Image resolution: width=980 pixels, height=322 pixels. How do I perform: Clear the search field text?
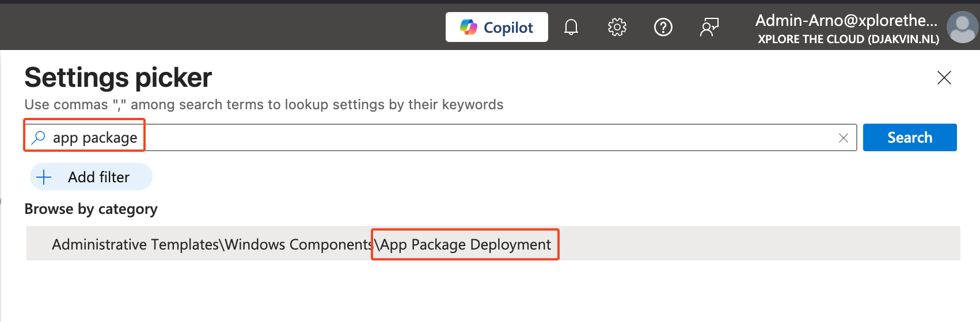[843, 138]
